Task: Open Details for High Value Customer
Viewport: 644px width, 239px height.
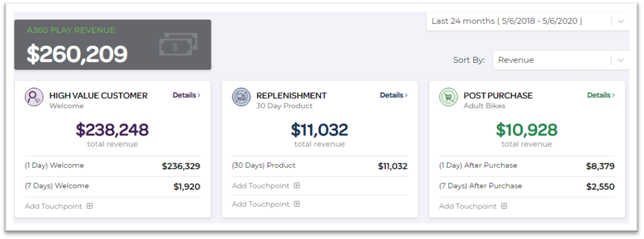Action: coord(186,95)
